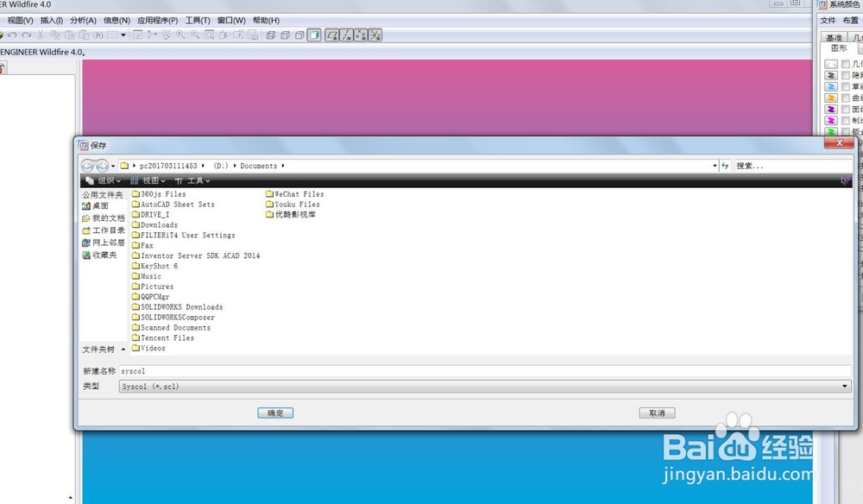Screen dimensions: 863x504
Task: Click the Refit view icon
Action: click(x=209, y=35)
